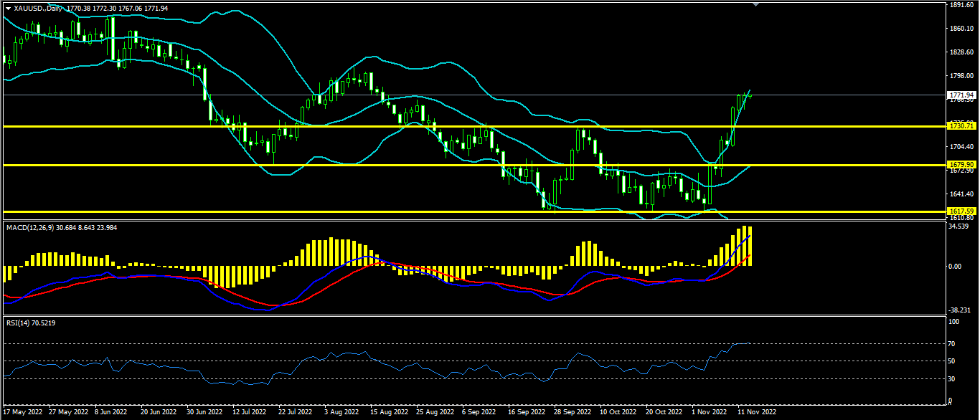Click the yellow 1617.59 price tag

click(961, 211)
